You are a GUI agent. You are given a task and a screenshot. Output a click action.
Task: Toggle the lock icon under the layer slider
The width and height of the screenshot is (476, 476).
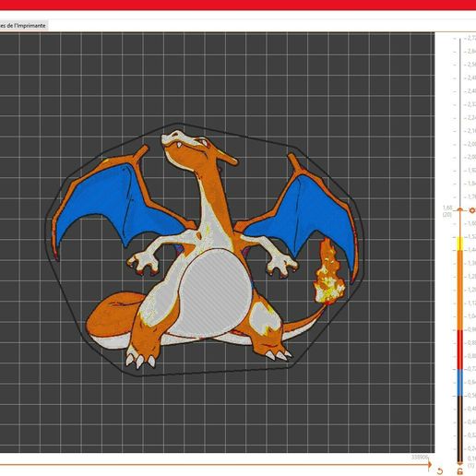(x=460, y=471)
